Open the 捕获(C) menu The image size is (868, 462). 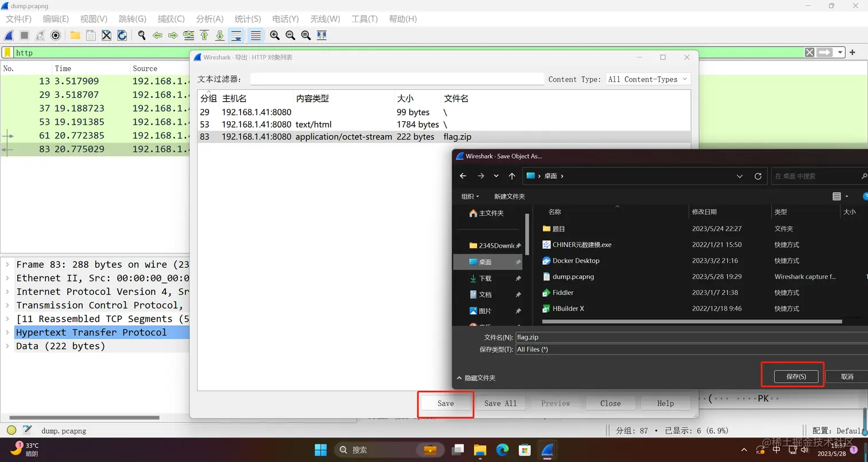171,19
